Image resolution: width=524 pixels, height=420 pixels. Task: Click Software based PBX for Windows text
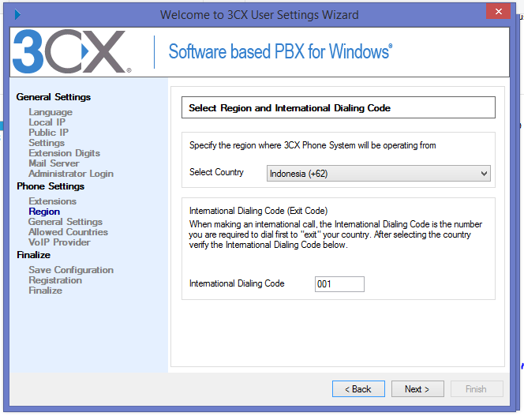pos(280,51)
